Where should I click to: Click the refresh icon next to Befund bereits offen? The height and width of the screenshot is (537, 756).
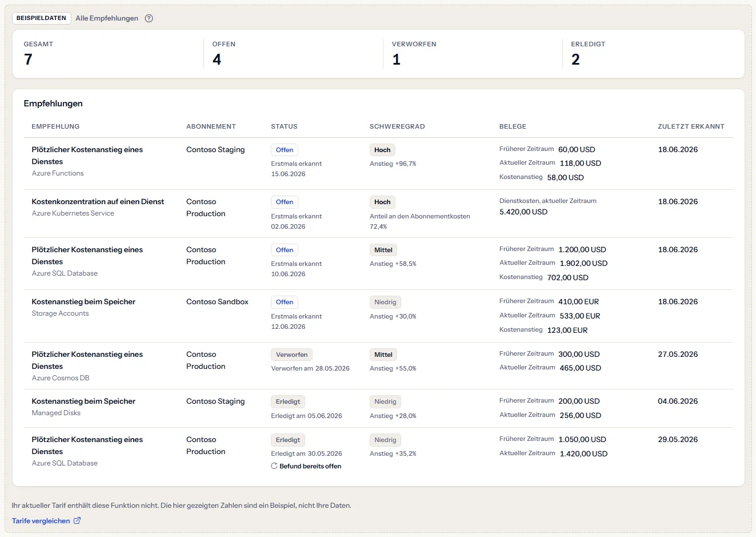click(x=274, y=466)
